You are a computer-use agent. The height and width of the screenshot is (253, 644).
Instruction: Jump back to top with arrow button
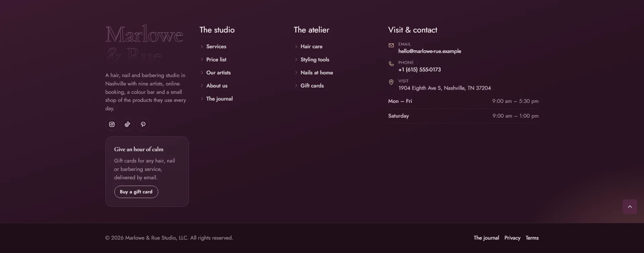(630, 207)
